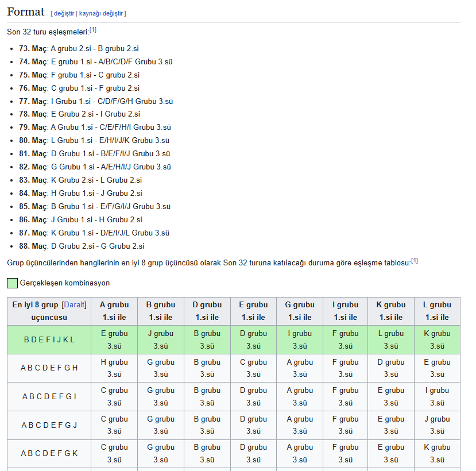Click 'I grubu 3.sü' in the ABCDEFGI row
This screenshot has width=476, height=471.
coord(437,396)
